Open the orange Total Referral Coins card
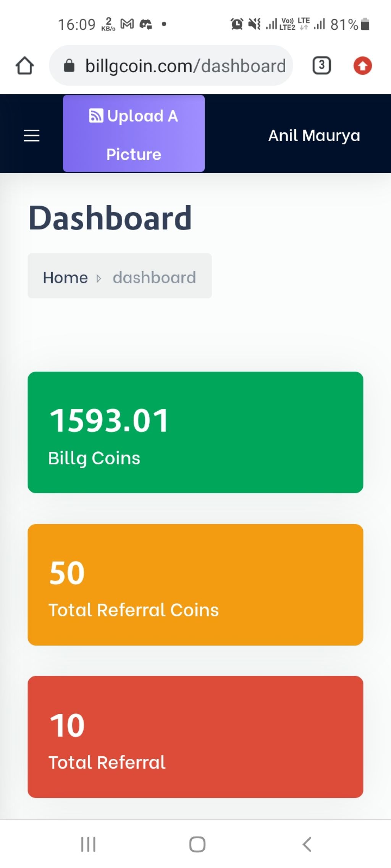 (x=195, y=585)
